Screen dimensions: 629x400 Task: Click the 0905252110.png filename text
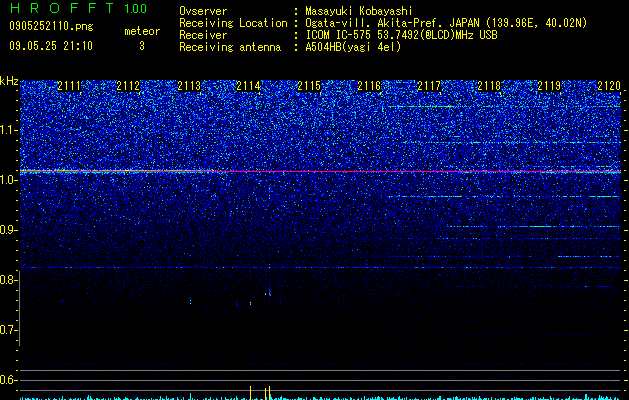coord(51,27)
